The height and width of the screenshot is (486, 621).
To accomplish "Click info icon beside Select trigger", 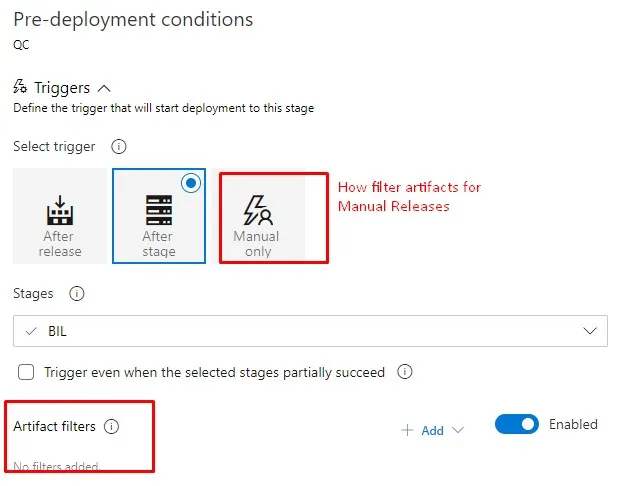I will click(x=118, y=147).
